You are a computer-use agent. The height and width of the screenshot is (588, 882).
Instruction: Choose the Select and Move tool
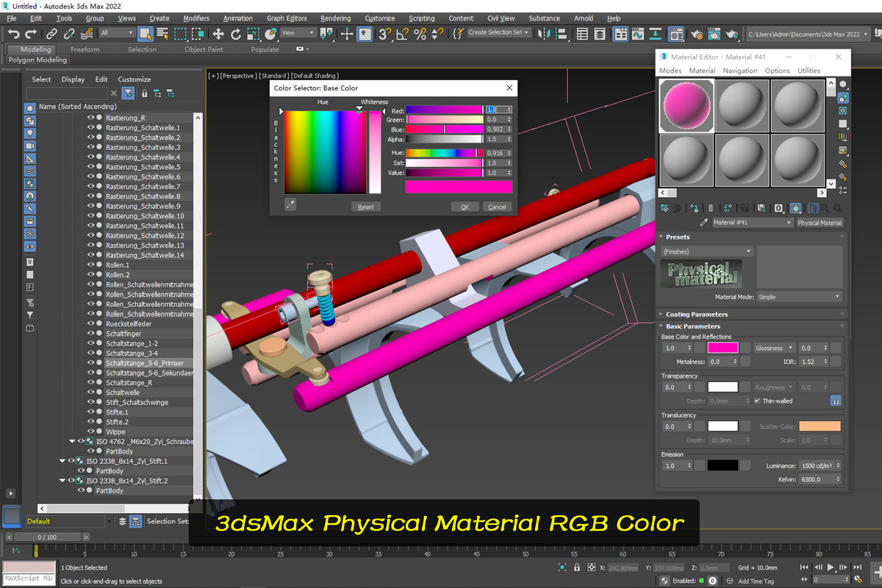click(x=218, y=33)
